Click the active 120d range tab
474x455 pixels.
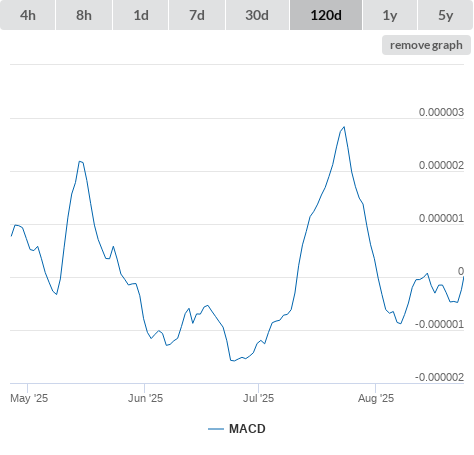(x=326, y=15)
